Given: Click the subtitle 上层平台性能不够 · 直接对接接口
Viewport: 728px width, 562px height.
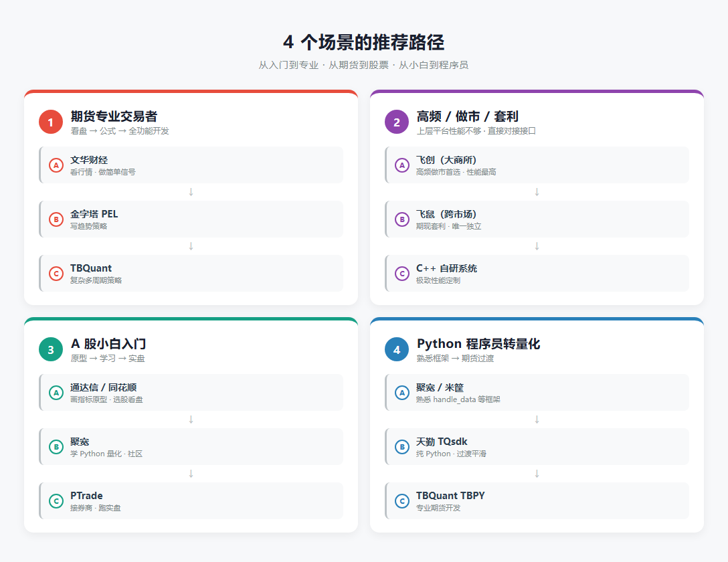Looking at the screenshot, I should (476, 131).
